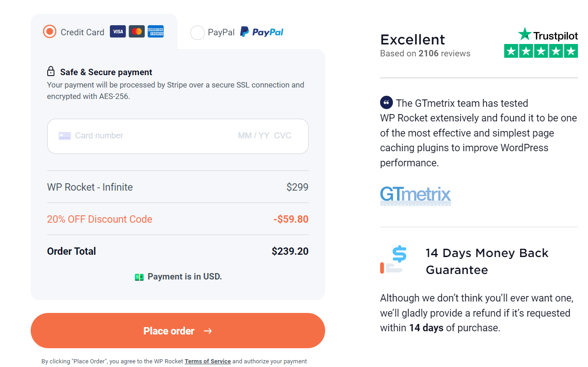Click the Mastercard icon
The image size is (588, 367).
click(x=136, y=32)
